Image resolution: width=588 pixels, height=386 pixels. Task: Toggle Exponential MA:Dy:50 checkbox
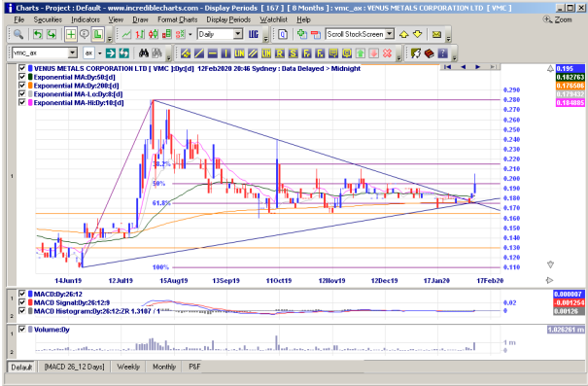coord(22,77)
